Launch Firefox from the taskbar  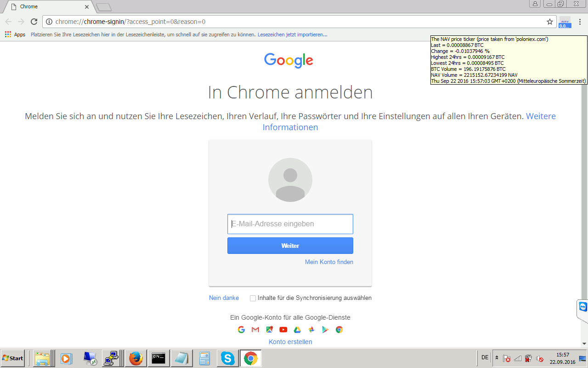pos(136,358)
